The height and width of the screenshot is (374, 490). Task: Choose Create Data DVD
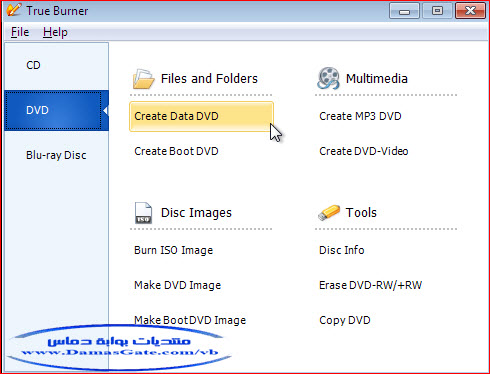point(201,116)
